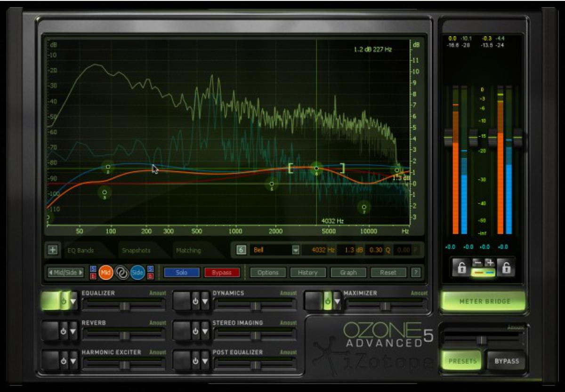Viewport: 565px width, 392px height.
Task: Click the left padlock icon under the input meters
Action: [461, 268]
